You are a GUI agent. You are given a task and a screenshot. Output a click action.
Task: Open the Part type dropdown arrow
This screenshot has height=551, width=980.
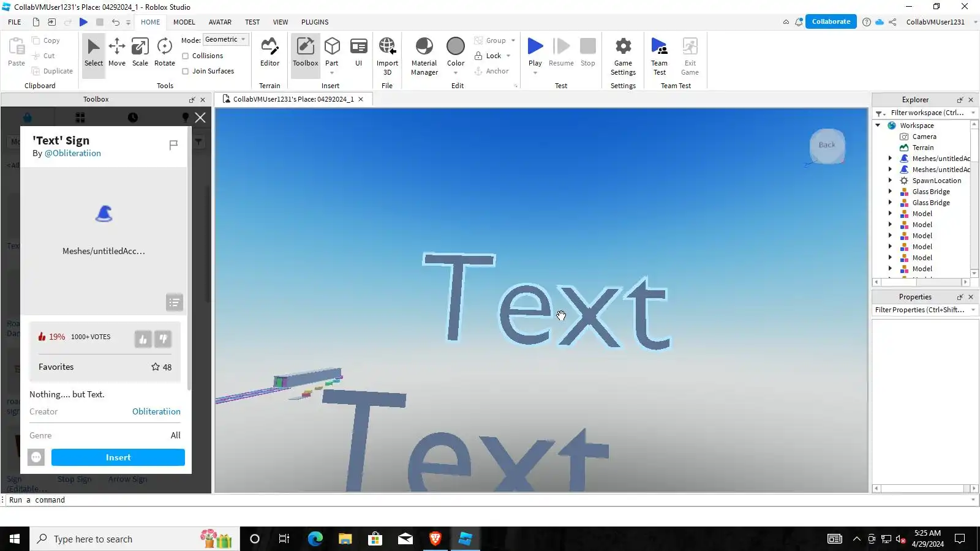tap(332, 73)
